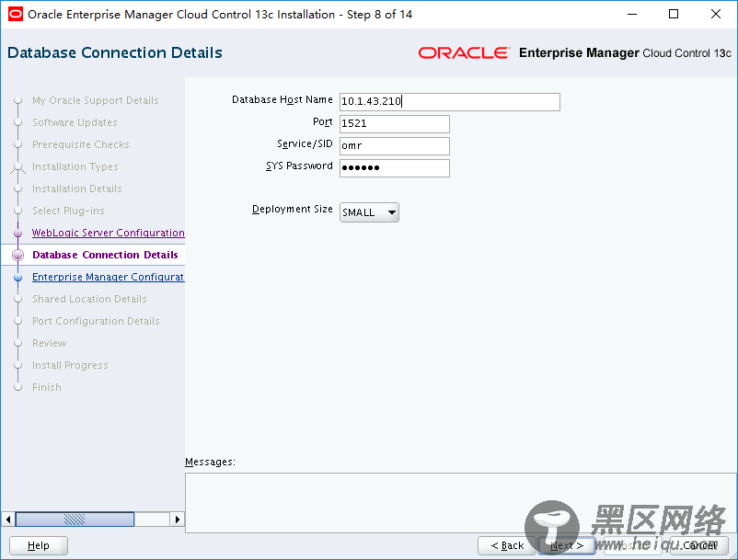The height and width of the screenshot is (560, 738).
Task: Open WebLogic Server Configuration step link
Action: (109, 233)
